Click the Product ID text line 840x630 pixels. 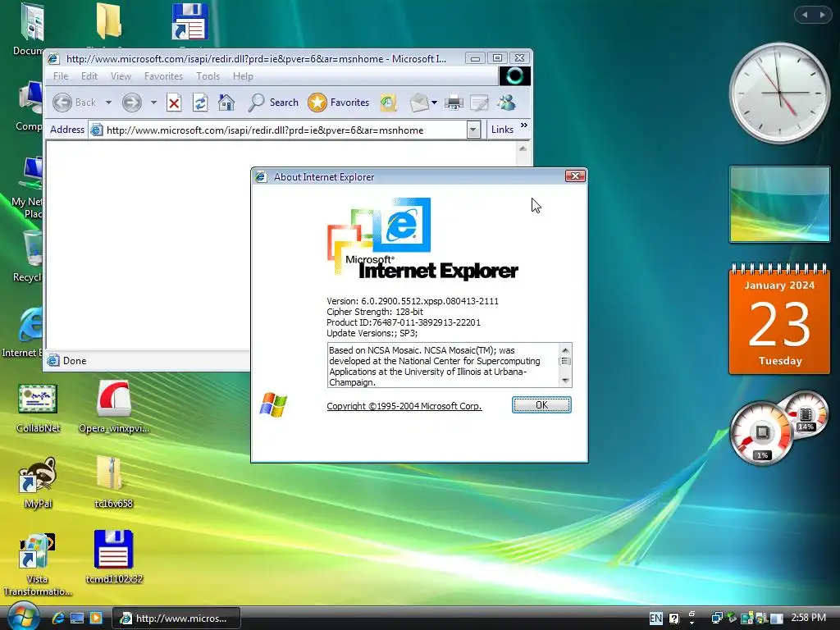tap(404, 322)
